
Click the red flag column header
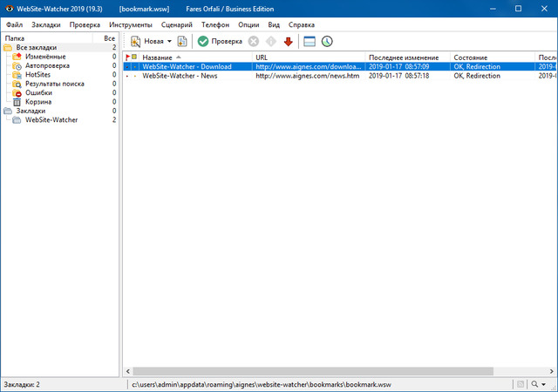pos(127,57)
